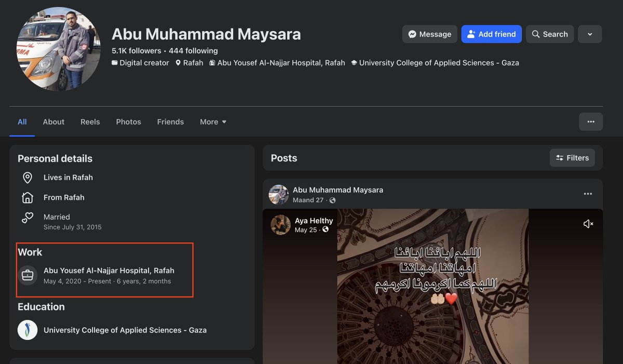This screenshot has height=364, width=623.
Task: Click the pin icon before Rafah in header
Action: pos(179,63)
